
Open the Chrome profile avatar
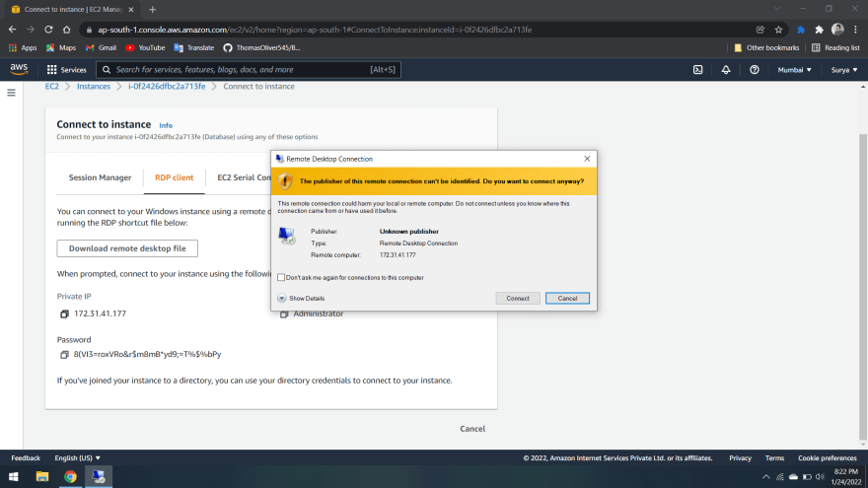(x=837, y=30)
